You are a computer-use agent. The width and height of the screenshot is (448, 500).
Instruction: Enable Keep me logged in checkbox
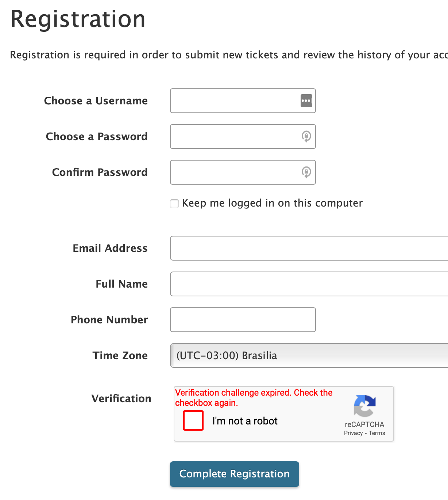[x=174, y=203]
